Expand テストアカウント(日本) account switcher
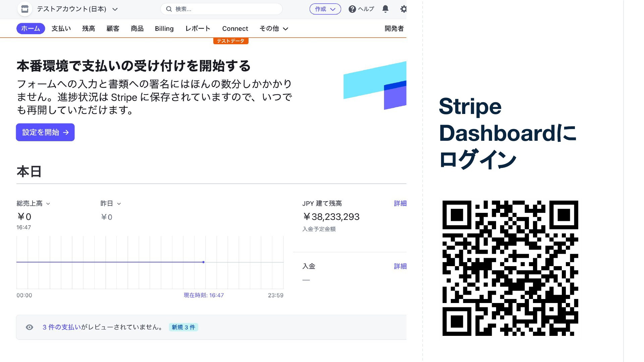 (x=77, y=9)
